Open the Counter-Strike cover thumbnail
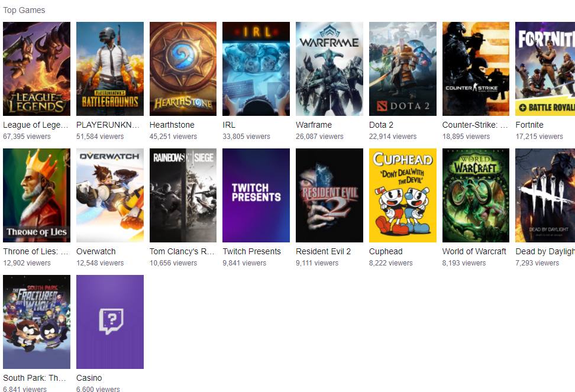The width and height of the screenshot is (575, 392). [x=476, y=69]
